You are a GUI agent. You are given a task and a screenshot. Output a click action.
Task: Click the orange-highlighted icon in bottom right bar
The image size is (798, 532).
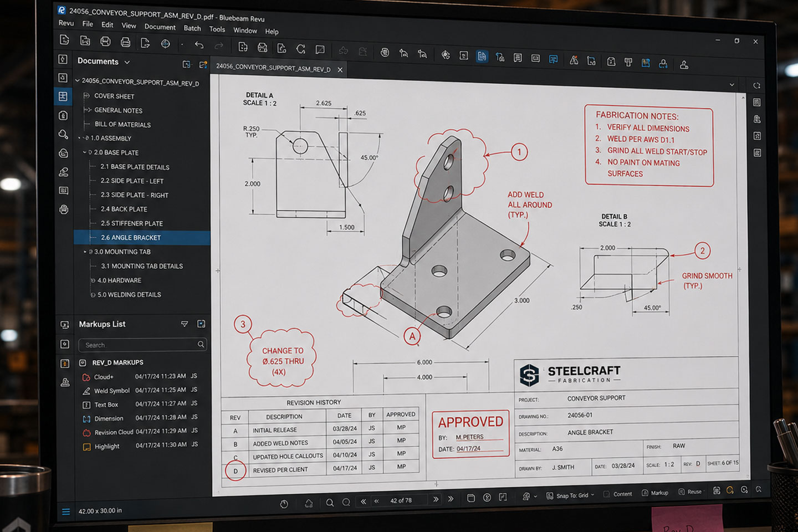click(x=730, y=490)
